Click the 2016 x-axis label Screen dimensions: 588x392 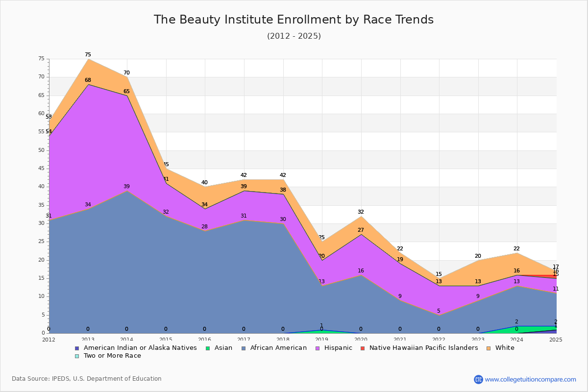pos(204,339)
